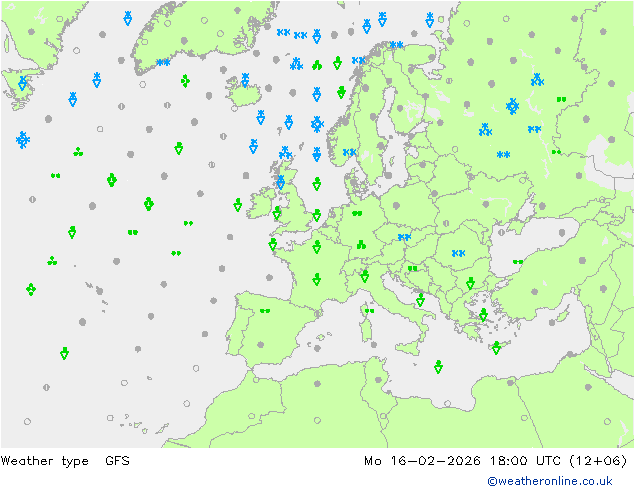
Task: Click the blue snow symbol at southern Greenland
Action: [163, 62]
